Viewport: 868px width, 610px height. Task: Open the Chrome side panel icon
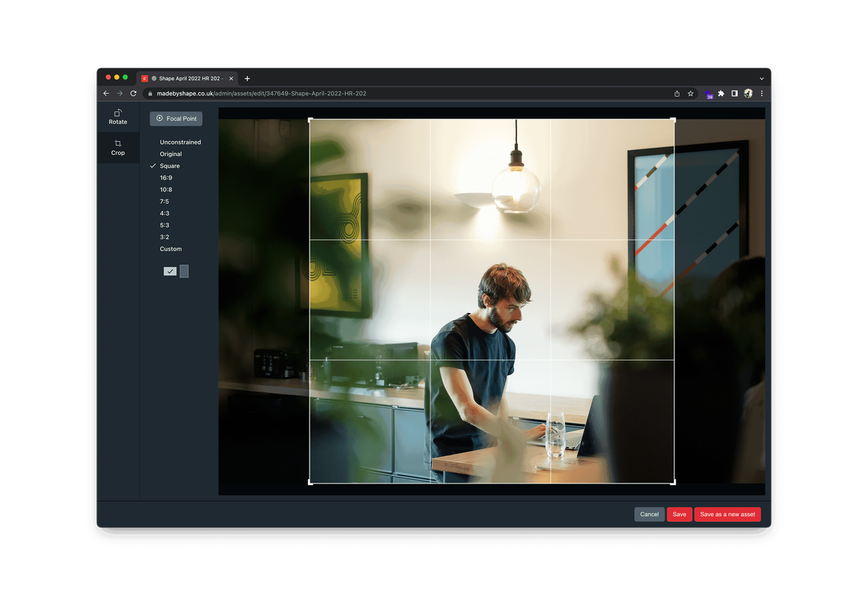[733, 93]
